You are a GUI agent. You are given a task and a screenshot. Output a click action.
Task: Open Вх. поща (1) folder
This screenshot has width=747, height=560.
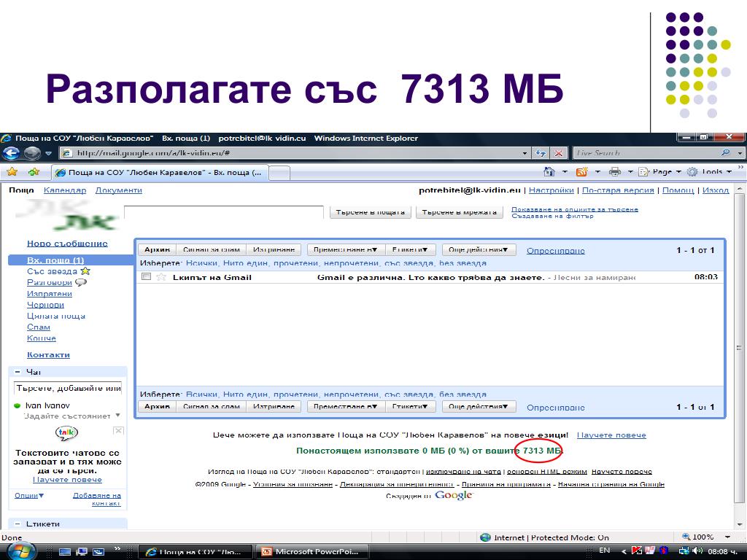55,260
